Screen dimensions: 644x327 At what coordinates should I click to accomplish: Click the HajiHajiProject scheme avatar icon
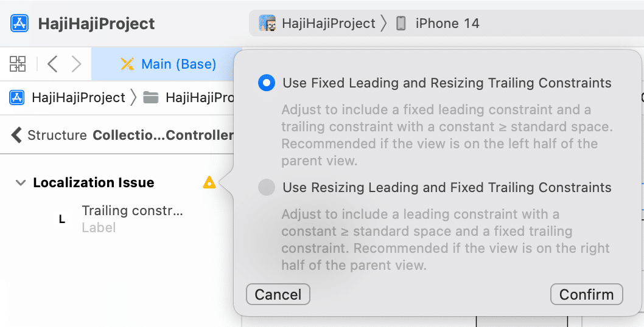coord(267,23)
